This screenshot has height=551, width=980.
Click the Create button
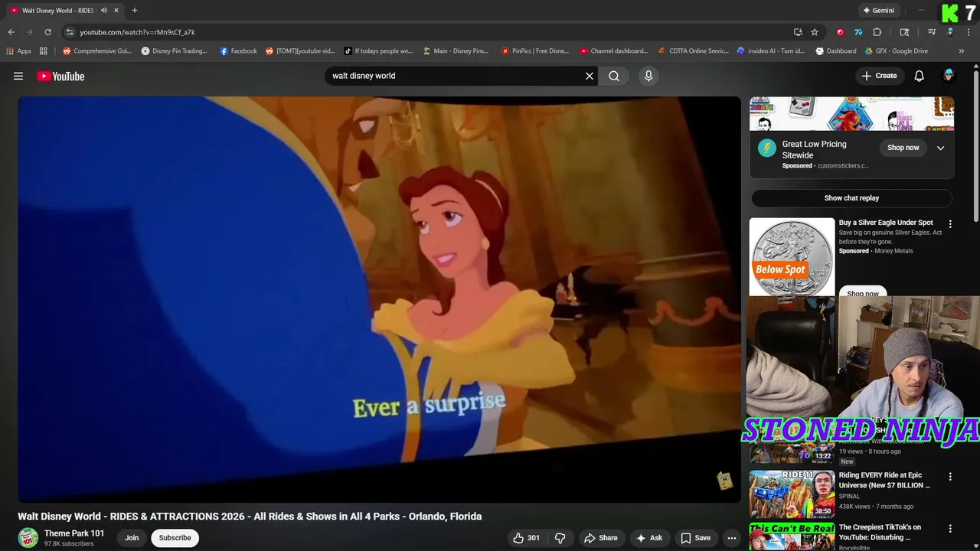[879, 76]
